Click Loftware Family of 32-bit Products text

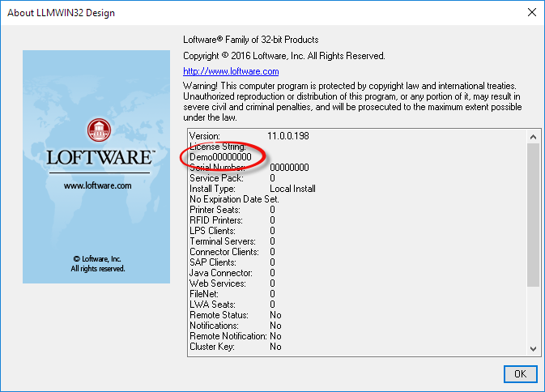tap(250, 40)
